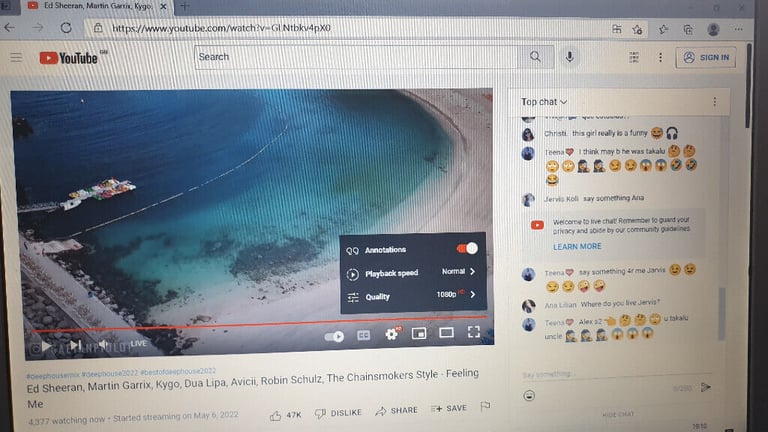This screenshot has width=768, height=432.
Task: Play the video with the play button
Action: tap(46, 346)
